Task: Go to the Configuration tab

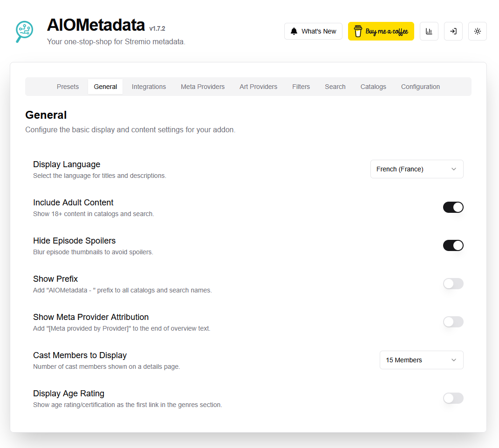Action: [x=420, y=87]
